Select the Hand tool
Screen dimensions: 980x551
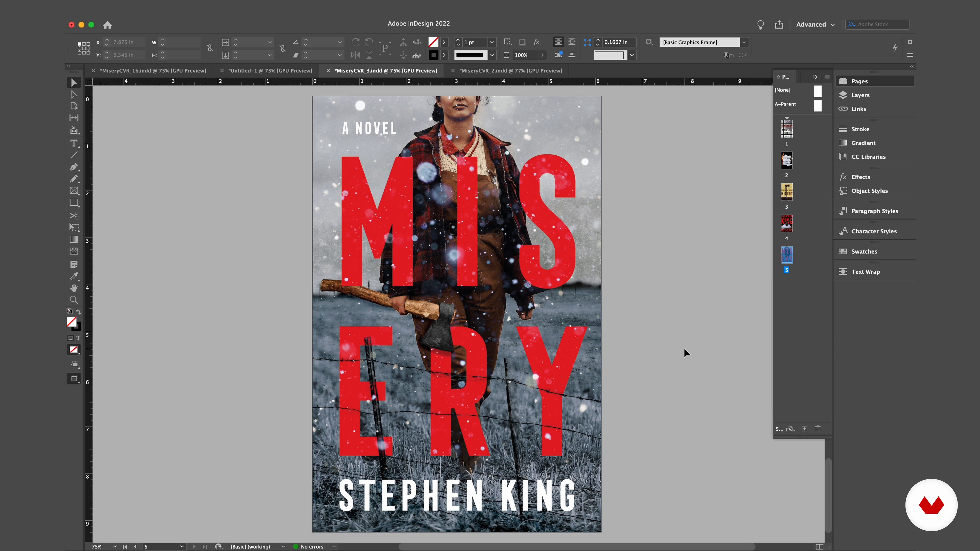pyautogui.click(x=74, y=288)
